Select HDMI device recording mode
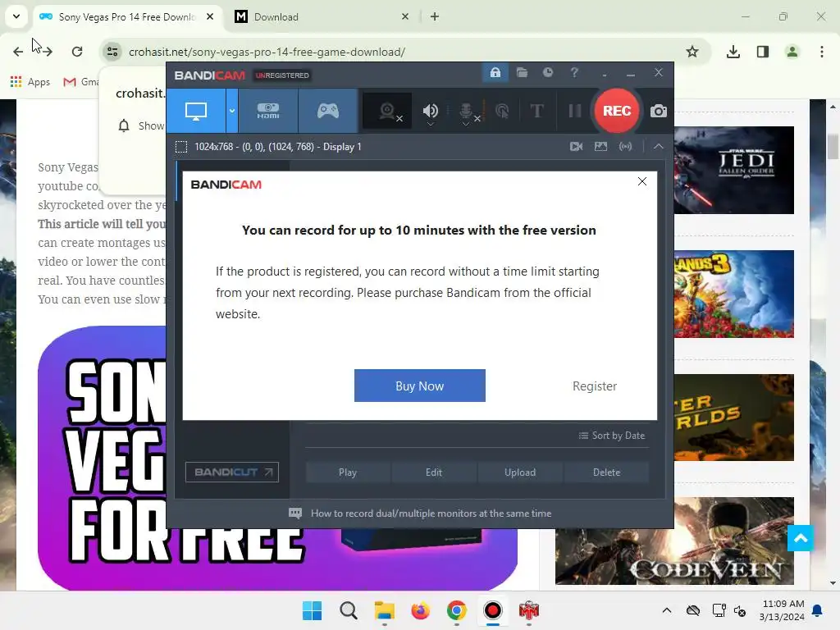 [x=268, y=111]
